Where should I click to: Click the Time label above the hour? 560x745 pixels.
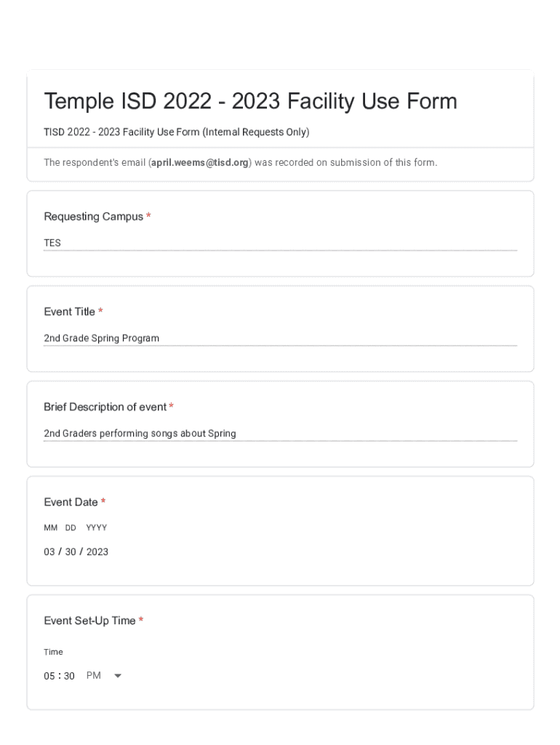(53, 652)
